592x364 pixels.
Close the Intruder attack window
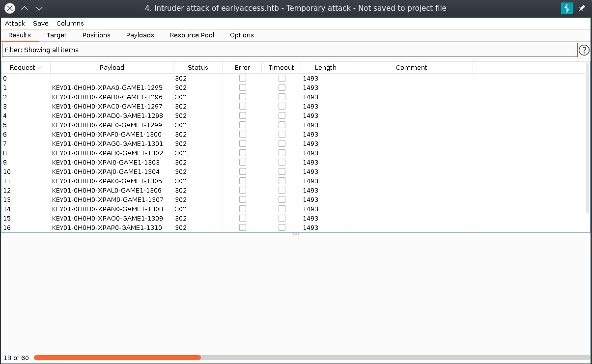click(x=10, y=8)
